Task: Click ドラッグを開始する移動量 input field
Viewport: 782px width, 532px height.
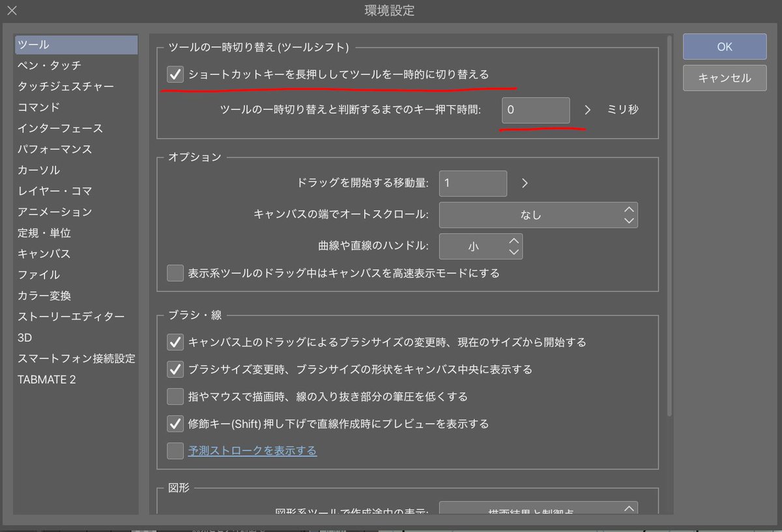Action: click(473, 183)
